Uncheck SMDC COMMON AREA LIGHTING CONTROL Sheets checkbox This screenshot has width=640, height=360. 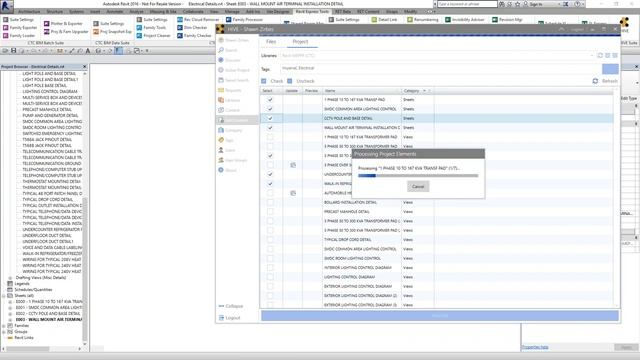(x=270, y=109)
